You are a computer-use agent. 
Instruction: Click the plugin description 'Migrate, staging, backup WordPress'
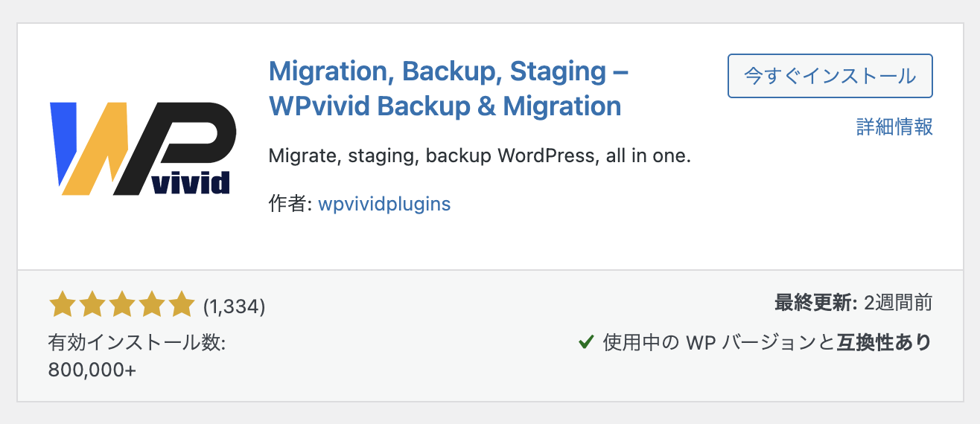pyautogui.click(x=479, y=157)
